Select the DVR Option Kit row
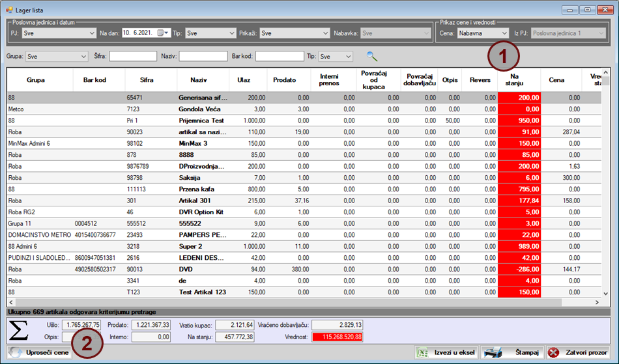The height and width of the screenshot is (364, 619). 304,212
